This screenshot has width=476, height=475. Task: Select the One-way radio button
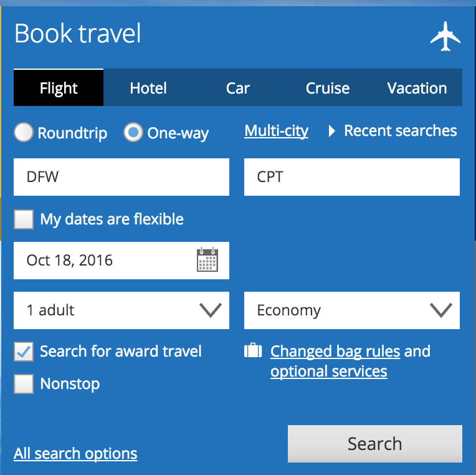pyautogui.click(x=133, y=132)
